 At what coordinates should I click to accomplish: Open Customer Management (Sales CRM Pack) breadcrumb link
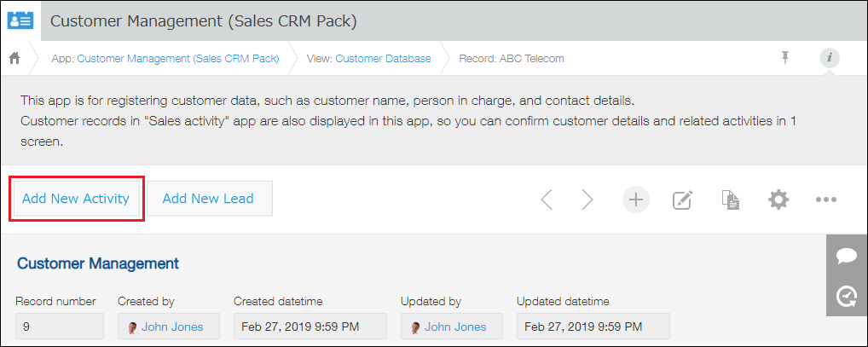point(178,59)
